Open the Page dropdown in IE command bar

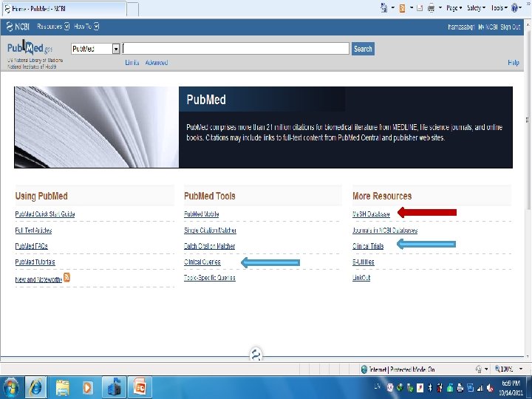tap(454, 8)
